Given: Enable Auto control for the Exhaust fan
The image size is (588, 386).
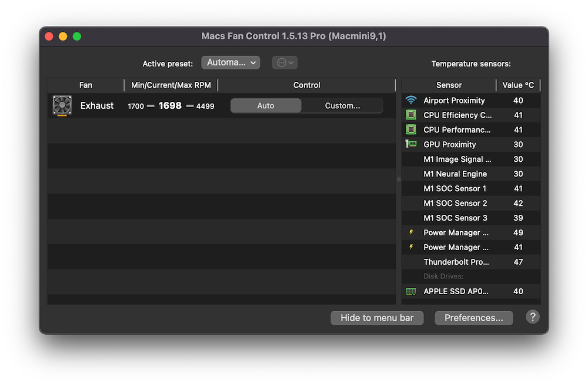Looking at the screenshot, I should click(x=265, y=105).
